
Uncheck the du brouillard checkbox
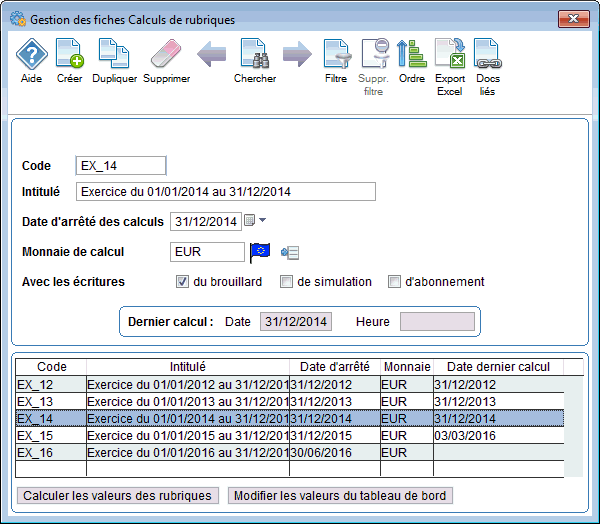point(183,282)
